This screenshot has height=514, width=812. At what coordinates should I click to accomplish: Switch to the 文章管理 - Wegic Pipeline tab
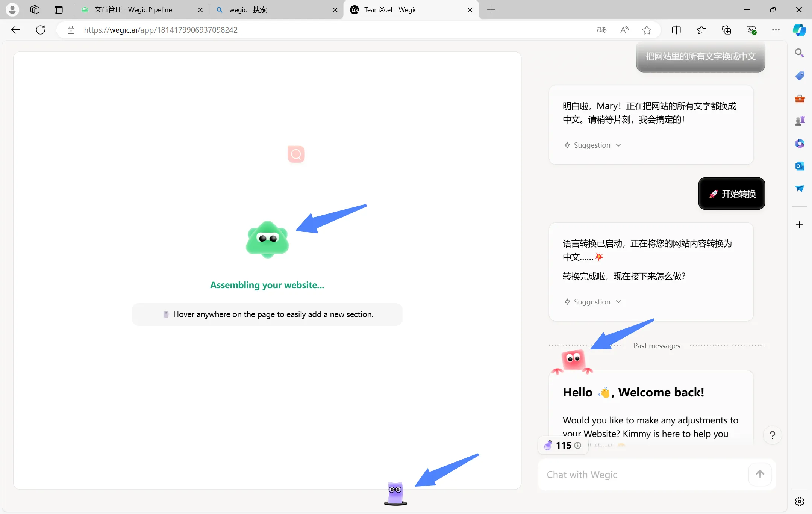pos(133,10)
